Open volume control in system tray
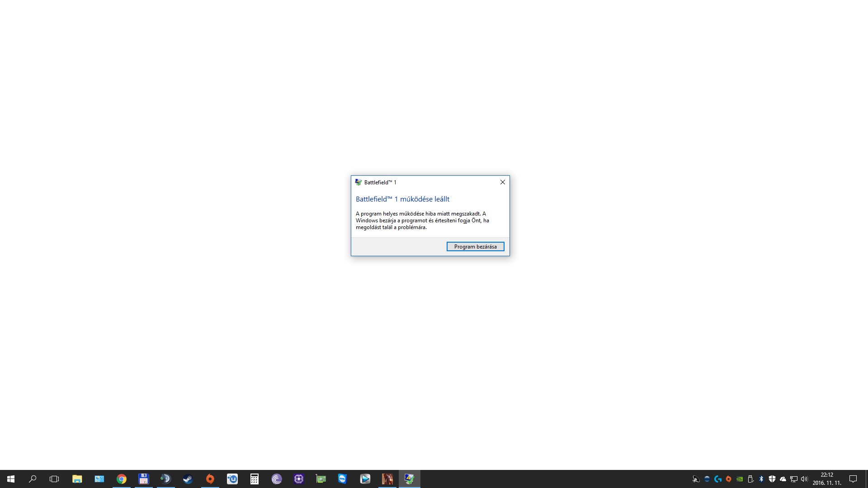The width and height of the screenshot is (868, 488). point(804,479)
